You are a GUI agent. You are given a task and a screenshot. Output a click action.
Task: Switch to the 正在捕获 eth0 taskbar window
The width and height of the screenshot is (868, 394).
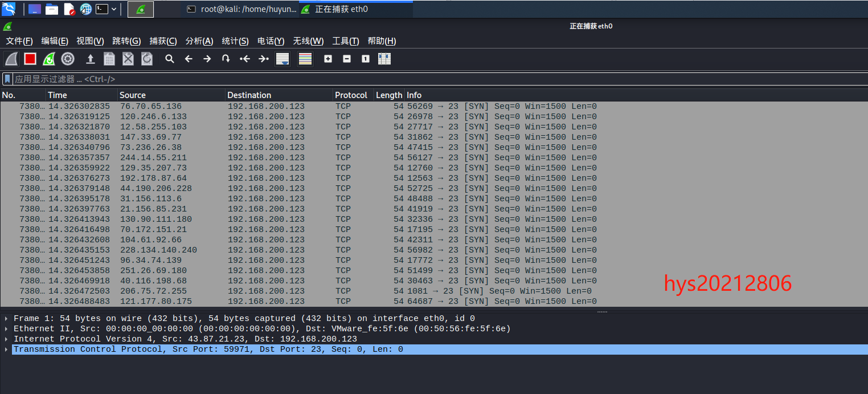point(357,9)
